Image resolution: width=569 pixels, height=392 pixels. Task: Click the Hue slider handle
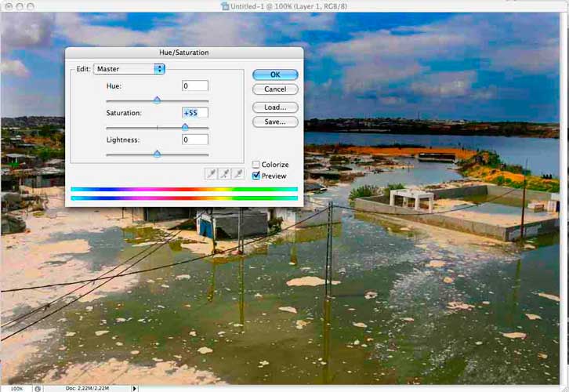point(157,100)
